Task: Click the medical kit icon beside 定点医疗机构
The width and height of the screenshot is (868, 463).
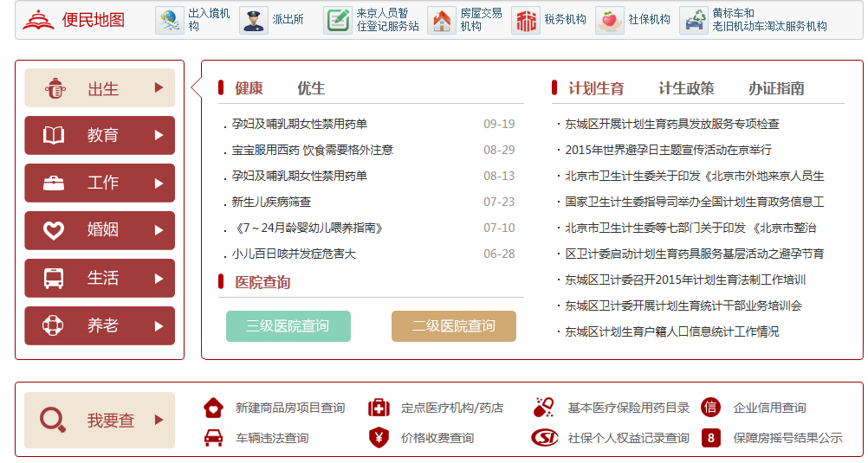Action: click(x=379, y=408)
